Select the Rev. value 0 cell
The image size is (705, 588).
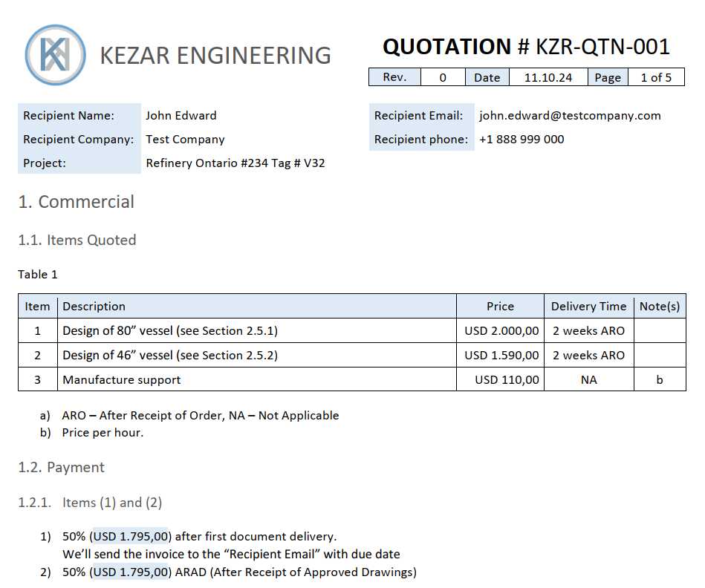tap(443, 77)
